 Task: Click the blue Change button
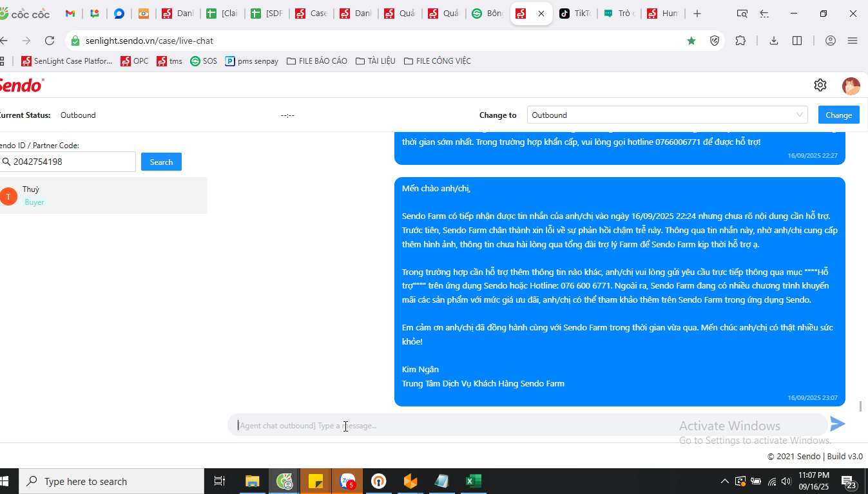tap(838, 115)
